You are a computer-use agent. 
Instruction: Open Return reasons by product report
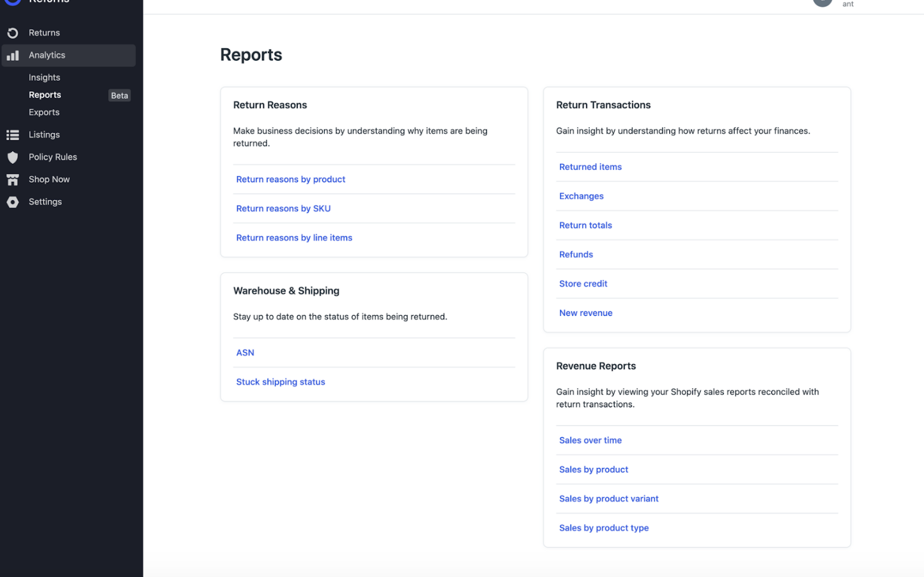[x=290, y=180]
